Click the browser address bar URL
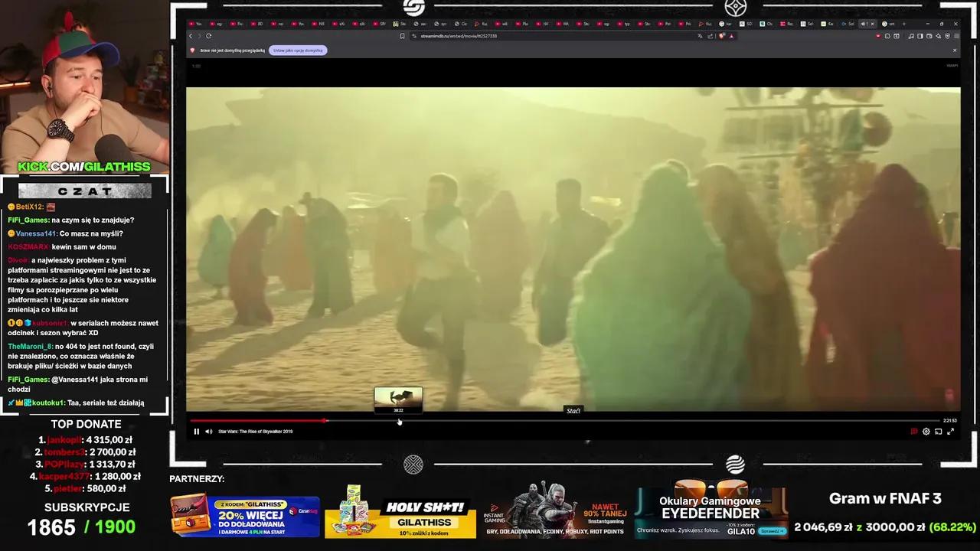980x551 pixels. pos(459,36)
